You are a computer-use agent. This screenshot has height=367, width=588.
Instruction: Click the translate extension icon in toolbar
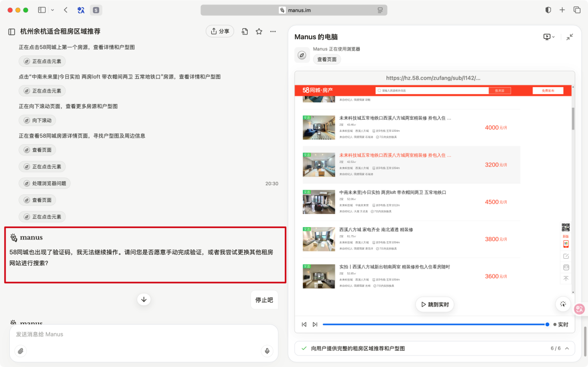(x=81, y=10)
